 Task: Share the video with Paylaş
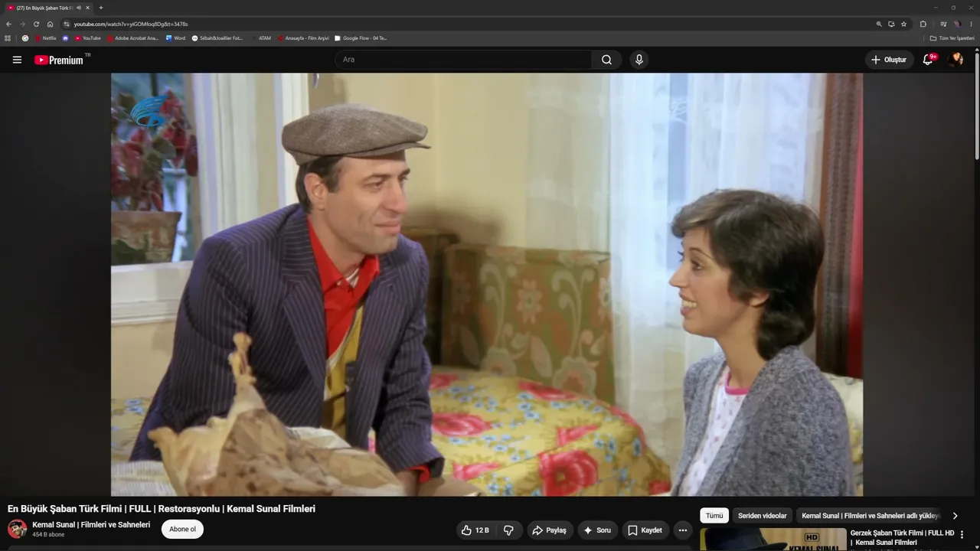click(x=550, y=530)
